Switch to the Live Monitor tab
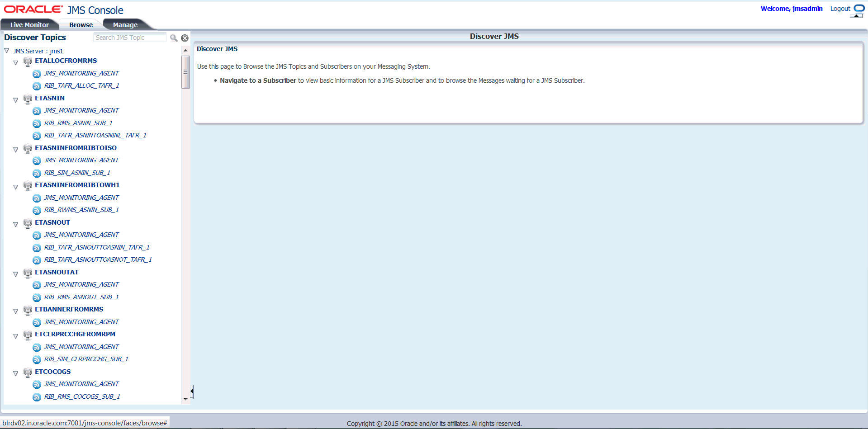868x429 pixels. point(30,25)
